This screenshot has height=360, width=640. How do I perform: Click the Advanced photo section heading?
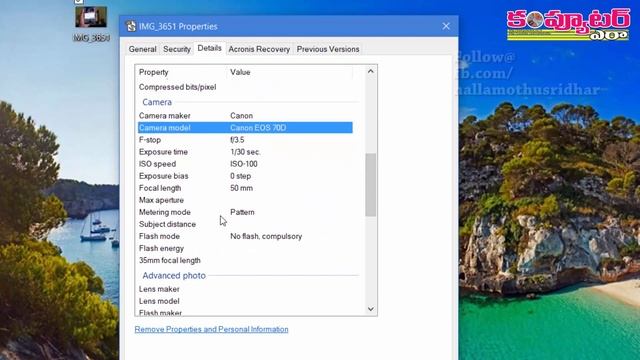click(x=174, y=276)
